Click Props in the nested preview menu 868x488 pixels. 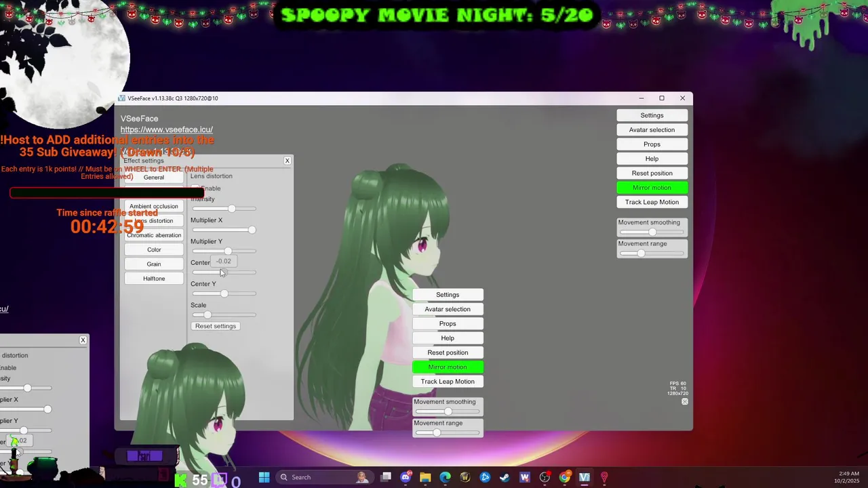point(448,324)
